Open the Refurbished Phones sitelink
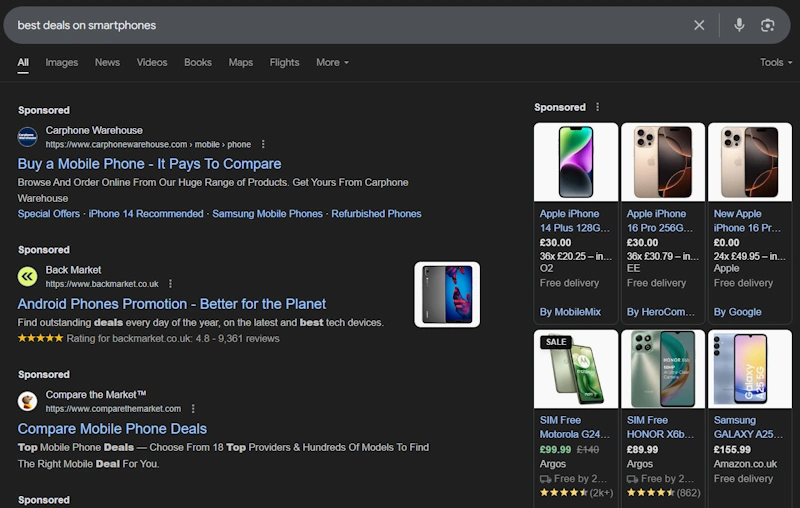This screenshot has width=800, height=508. [377, 214]
